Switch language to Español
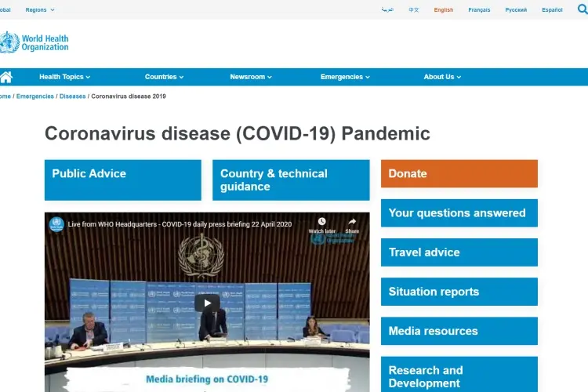 tap(552, 9)
